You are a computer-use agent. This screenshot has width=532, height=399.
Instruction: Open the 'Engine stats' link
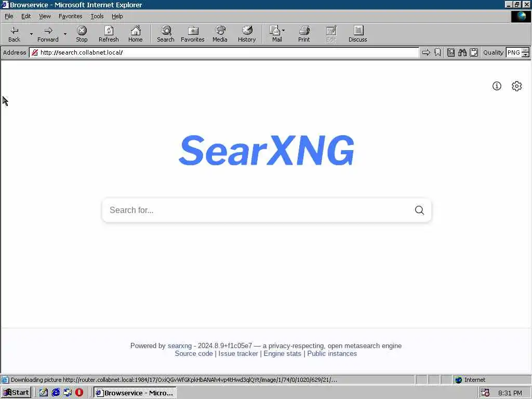pos(282,353)
